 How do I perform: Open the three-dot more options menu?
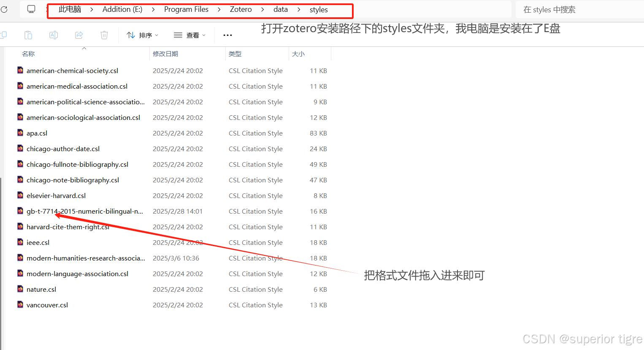point(227,35)
